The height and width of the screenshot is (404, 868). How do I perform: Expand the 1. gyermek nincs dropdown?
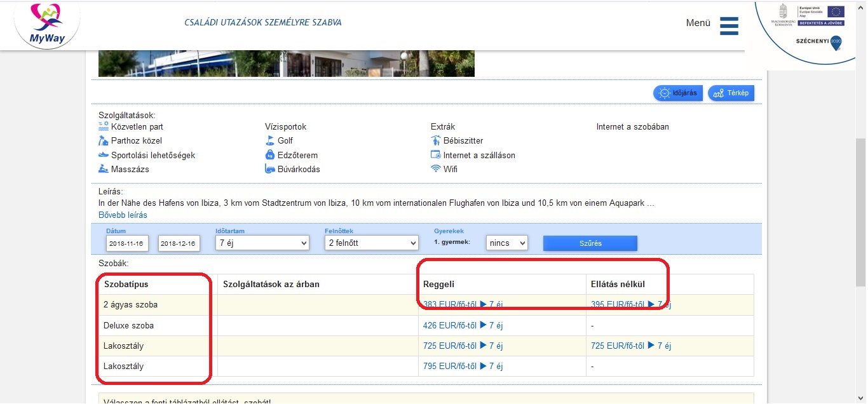point(506,243)
